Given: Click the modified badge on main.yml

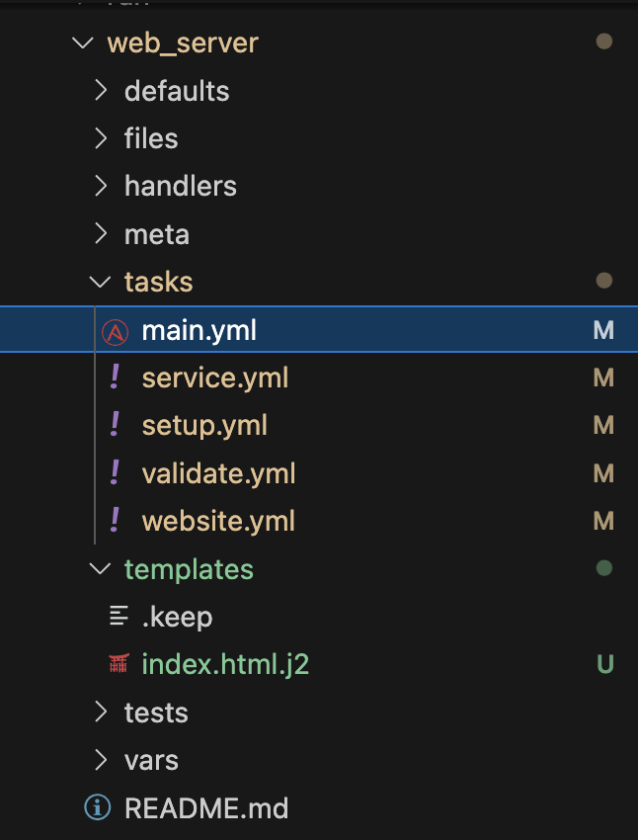Looking at the screenshot, I should pyautogui.click(x=603, y=331).
